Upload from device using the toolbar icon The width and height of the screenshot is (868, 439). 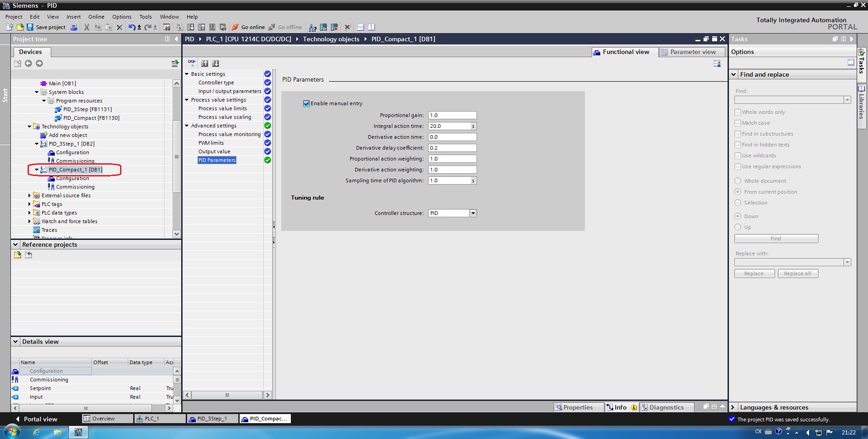202,27
